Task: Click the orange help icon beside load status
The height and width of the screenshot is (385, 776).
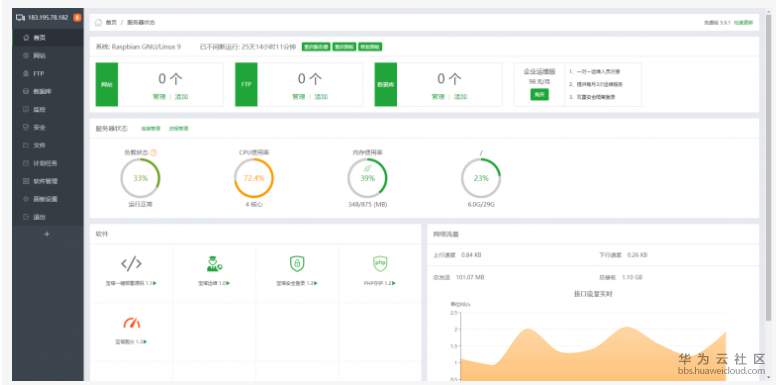Action: click(153, 152)
